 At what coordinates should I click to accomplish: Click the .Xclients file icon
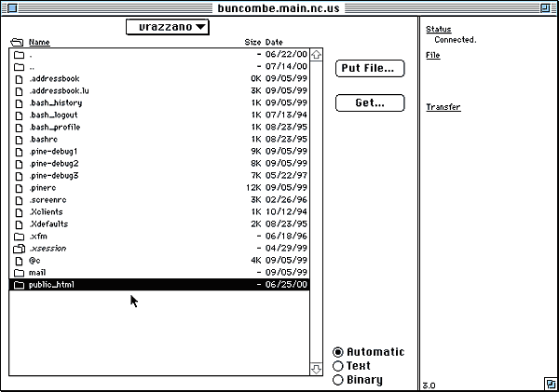pyautogui.click(x=19, y=212)
